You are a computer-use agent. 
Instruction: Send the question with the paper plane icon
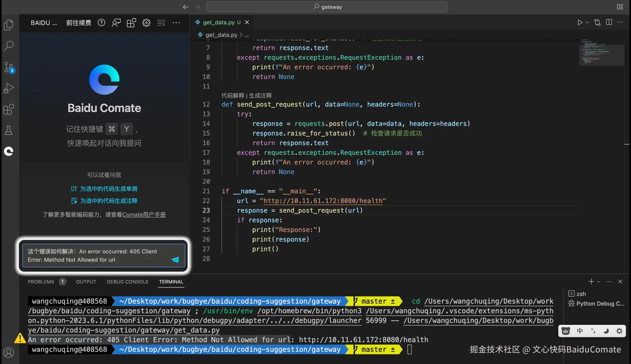pyautogui.click(x=175, y=260)
